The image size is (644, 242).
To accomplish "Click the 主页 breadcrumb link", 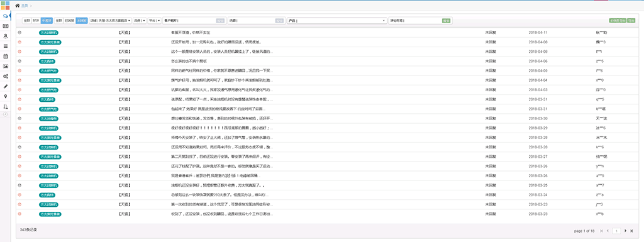I will tap(25, 5).
